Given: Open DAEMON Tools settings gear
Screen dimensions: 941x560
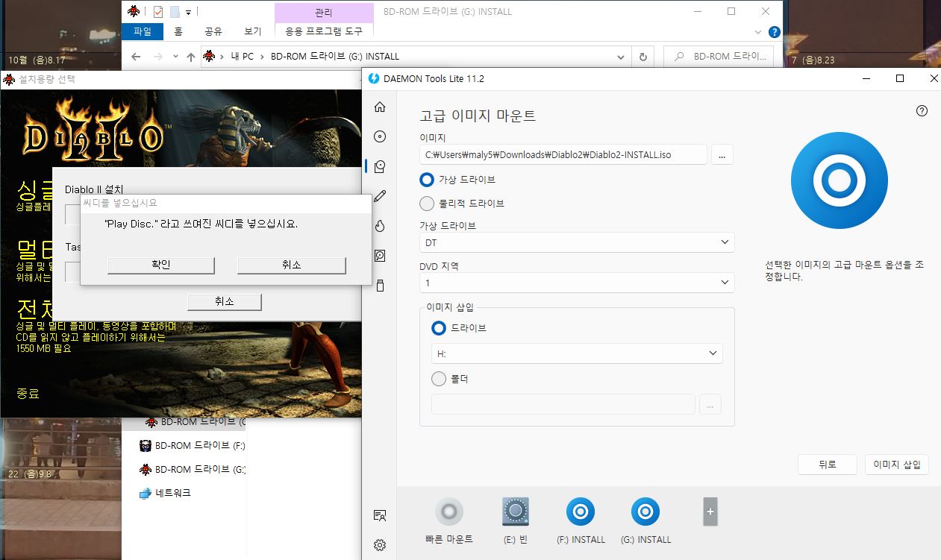Looking at the screenshot, I should [380, 545].
